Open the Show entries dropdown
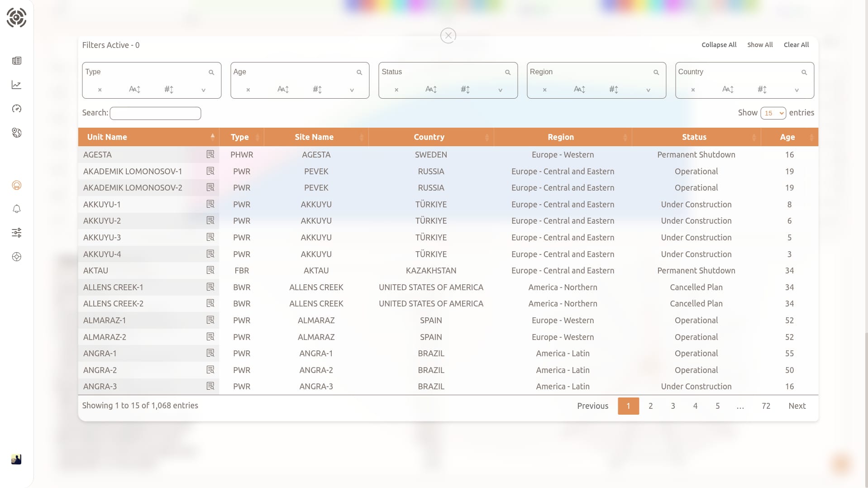 click(773, 113)
